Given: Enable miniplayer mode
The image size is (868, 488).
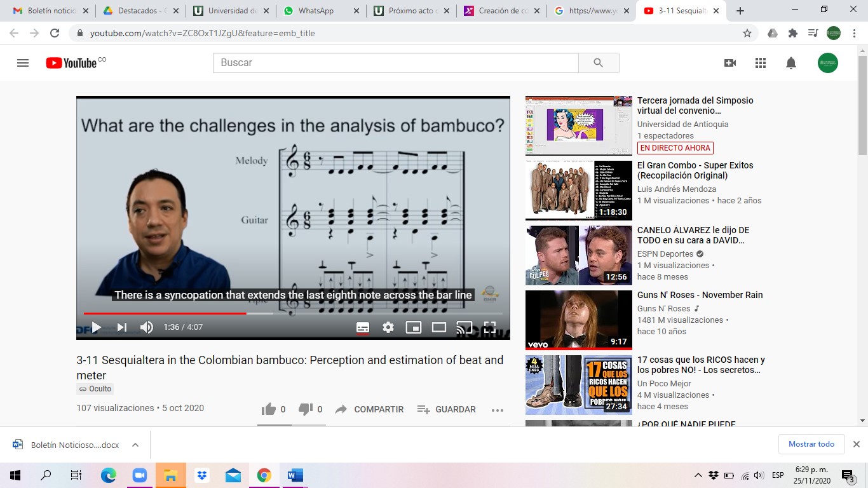Looking at the screenshot, I should 414,327.
